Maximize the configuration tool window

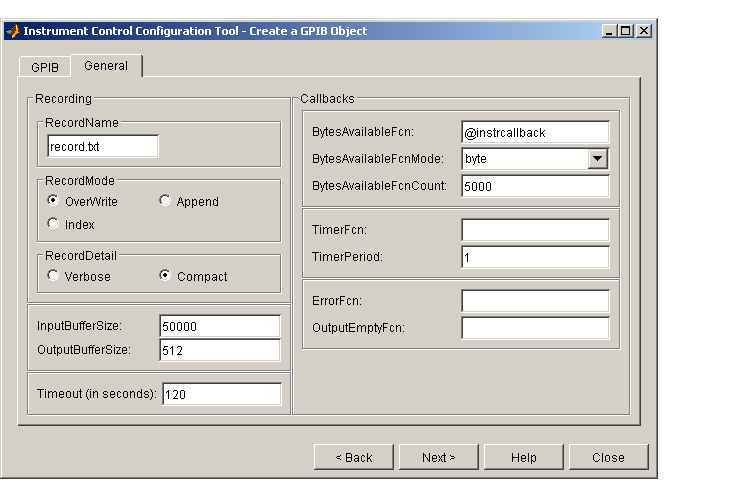(625, 31)
